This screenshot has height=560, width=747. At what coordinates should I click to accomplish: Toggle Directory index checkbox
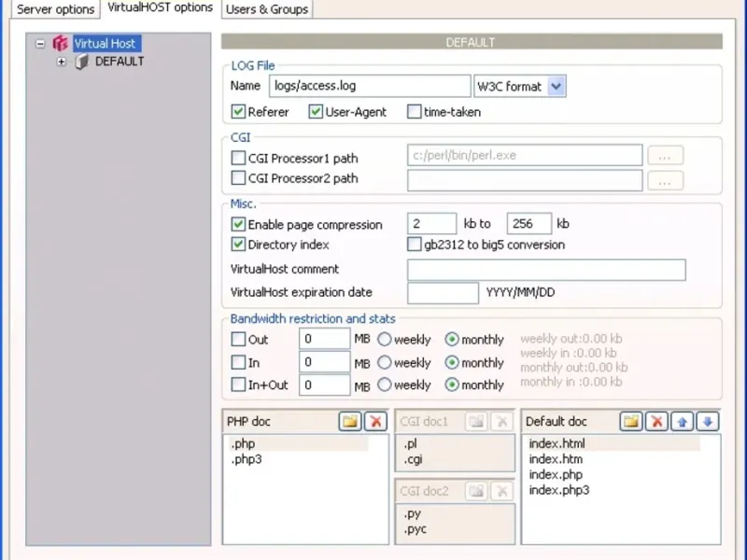(238, 245)
